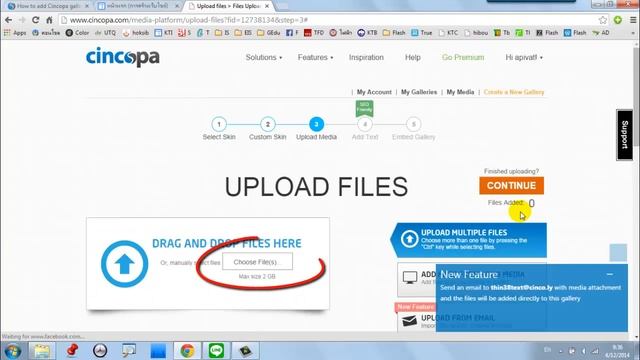This screenshot has height=360, width=640.
Task: Open the UTQ bookmark
Action: tap(105, 33)
